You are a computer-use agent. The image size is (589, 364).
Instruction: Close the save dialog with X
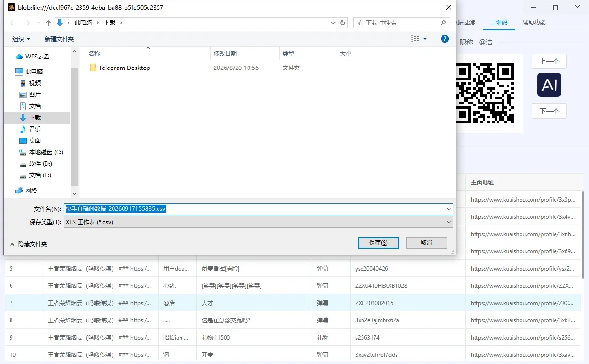click(449, 7)
